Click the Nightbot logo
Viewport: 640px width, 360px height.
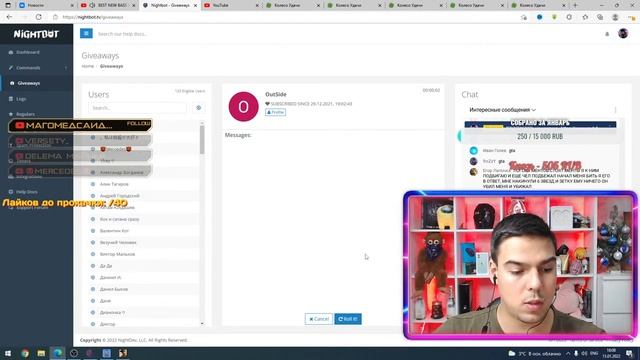(36, 34)
